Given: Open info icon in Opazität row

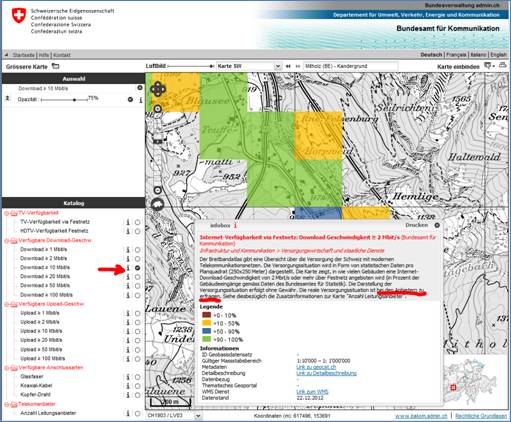Looking at the screenshot, I should 140,100.
